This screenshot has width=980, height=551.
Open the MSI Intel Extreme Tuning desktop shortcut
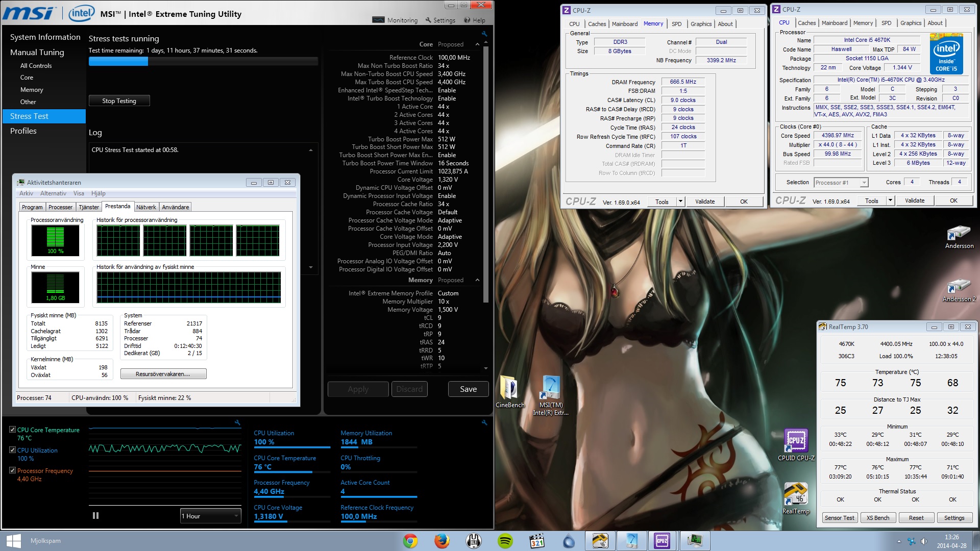tap(551, 395)
